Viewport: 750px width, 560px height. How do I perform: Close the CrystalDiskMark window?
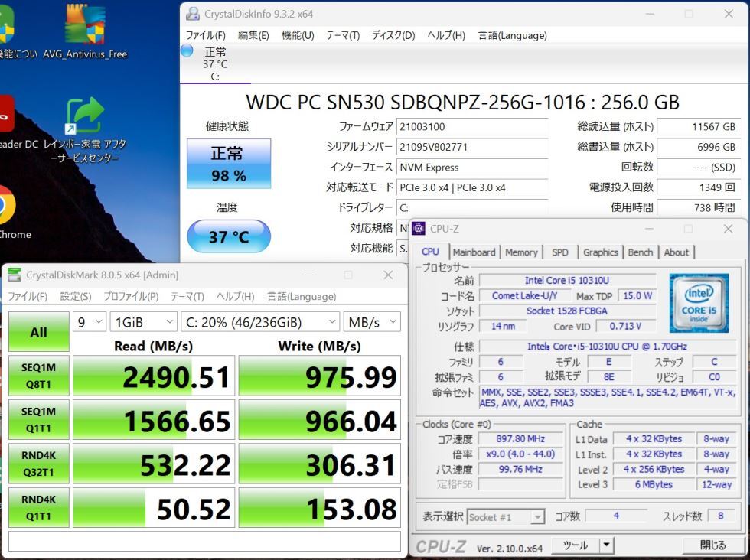coord(389,275)
